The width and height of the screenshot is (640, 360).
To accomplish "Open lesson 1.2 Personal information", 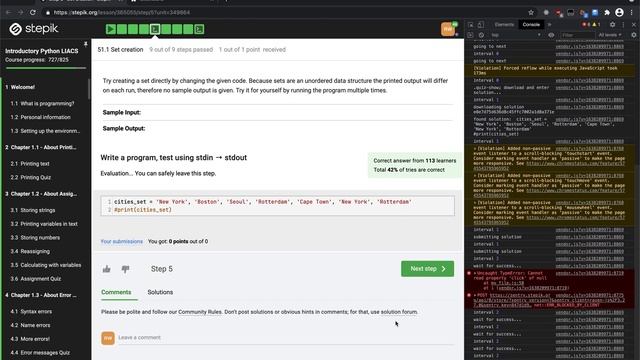I will click(x=40, y=117).
